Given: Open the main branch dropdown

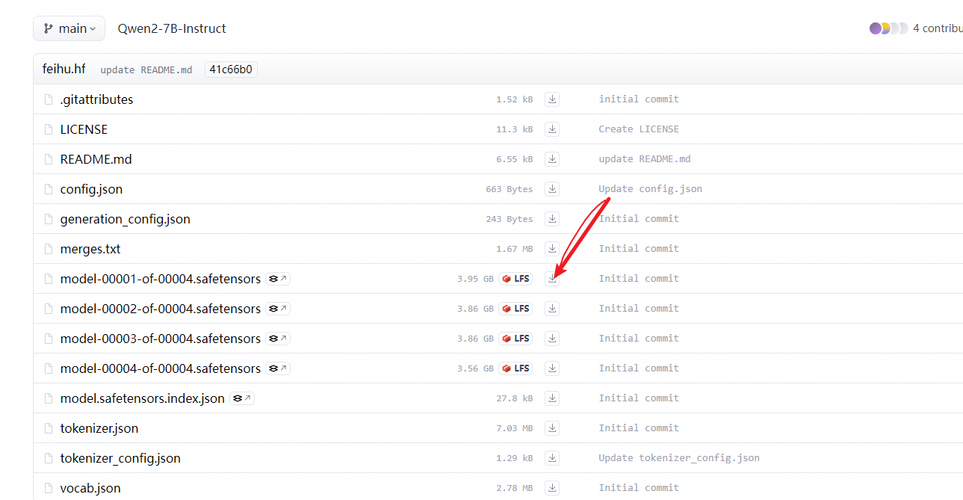Looking at the screenshot, I should [x=69, y=28].
